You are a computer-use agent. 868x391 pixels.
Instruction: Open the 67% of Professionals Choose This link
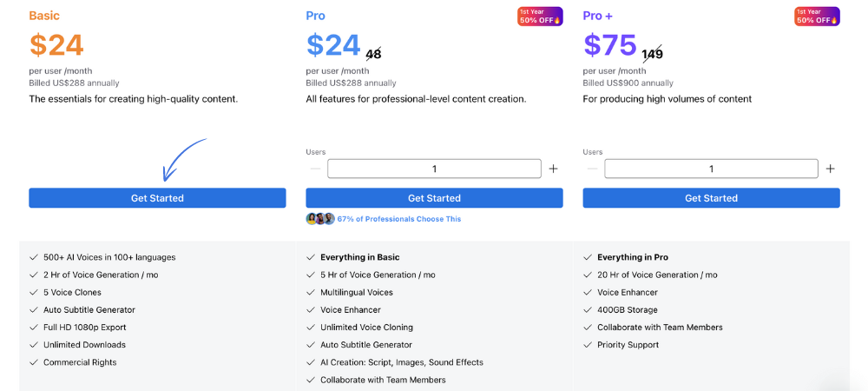[x=399, y=219]
